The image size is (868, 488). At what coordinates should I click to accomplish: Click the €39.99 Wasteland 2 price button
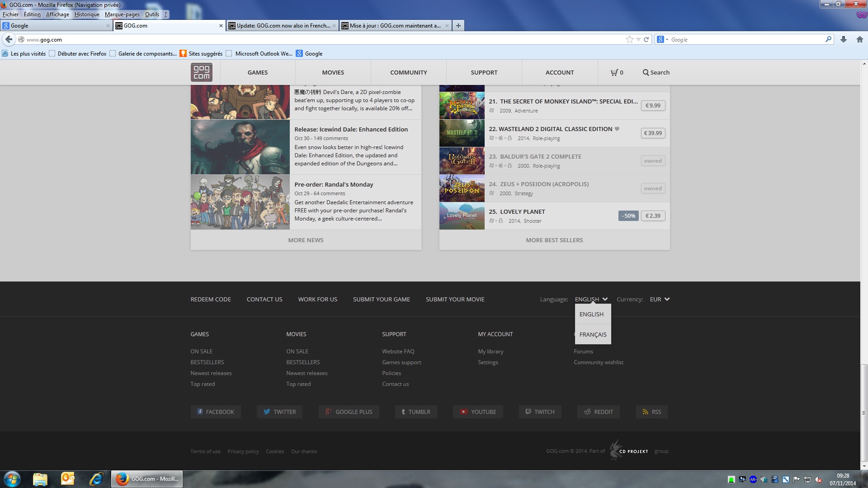pyautogui.click(x=653, y=133)
